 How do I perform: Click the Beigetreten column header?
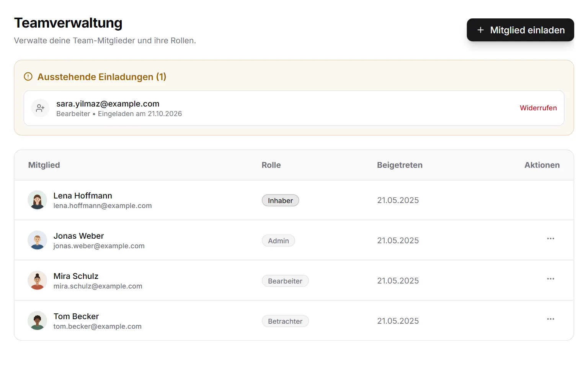point(400,165)
